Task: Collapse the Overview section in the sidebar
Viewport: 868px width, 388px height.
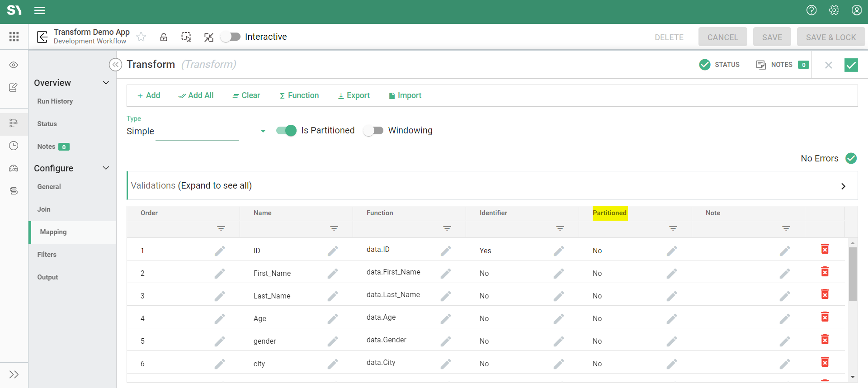Action: pos(106,83)
